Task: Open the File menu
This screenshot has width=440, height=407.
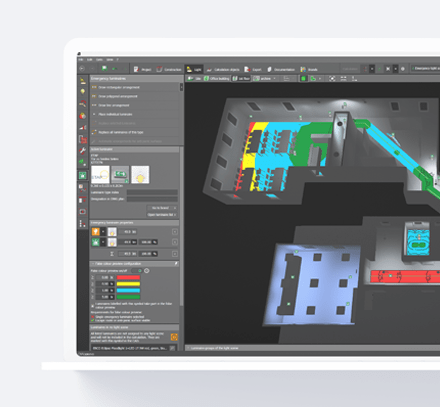Action: (x=81, y=60)
